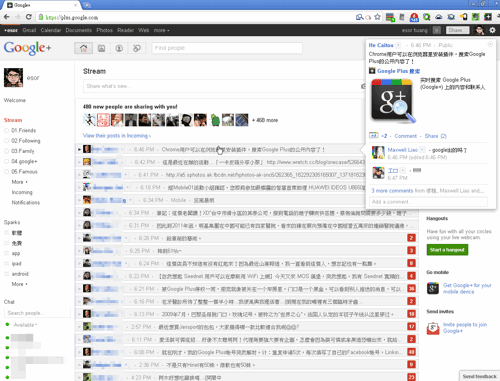Open the Available chat status dropdown
This screenshot has height=381, width=500.
click(25, 325)
